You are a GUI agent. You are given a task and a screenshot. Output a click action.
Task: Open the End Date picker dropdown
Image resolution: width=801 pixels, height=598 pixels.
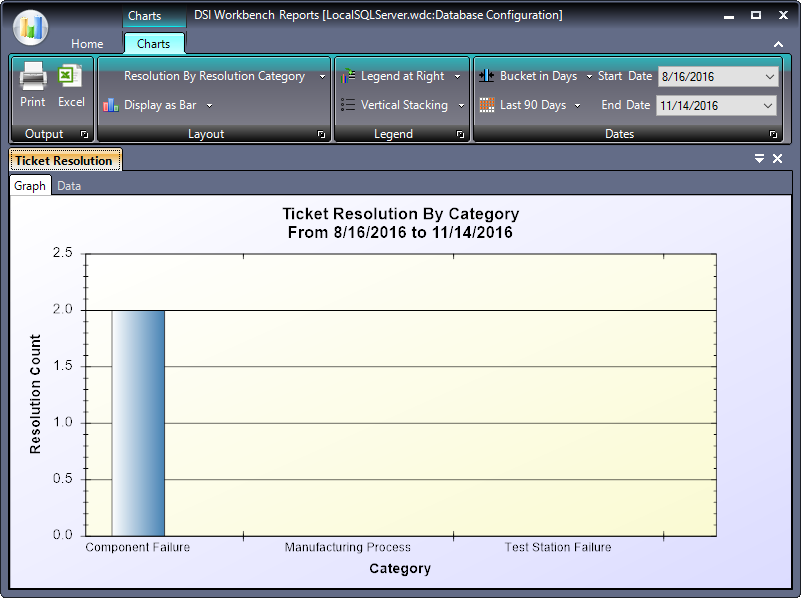pyautogui.click(x=767, y=106)
